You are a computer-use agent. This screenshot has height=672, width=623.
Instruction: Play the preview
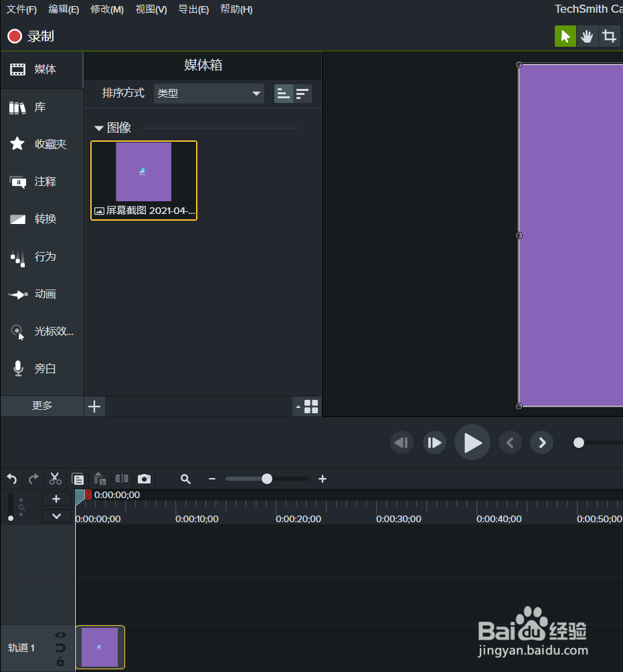point(472,443)
